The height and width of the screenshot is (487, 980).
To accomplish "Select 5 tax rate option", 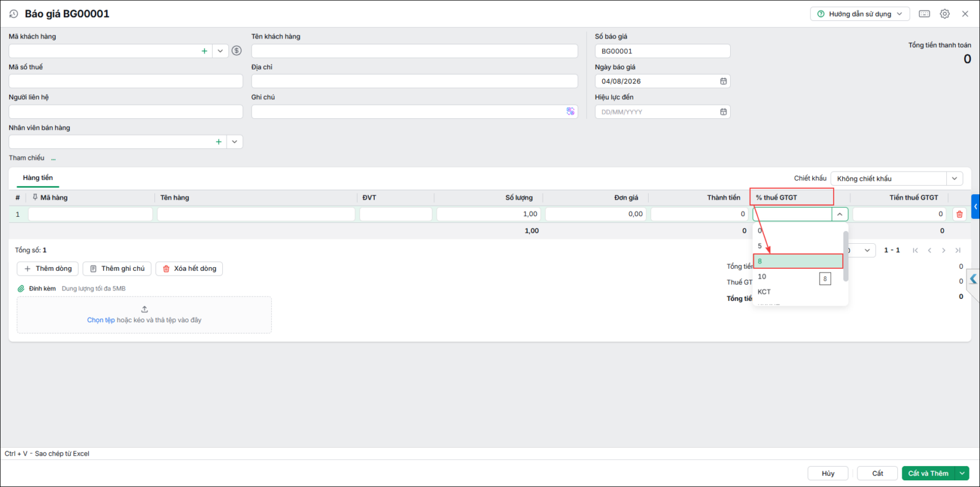I will [x=797, y=246].
